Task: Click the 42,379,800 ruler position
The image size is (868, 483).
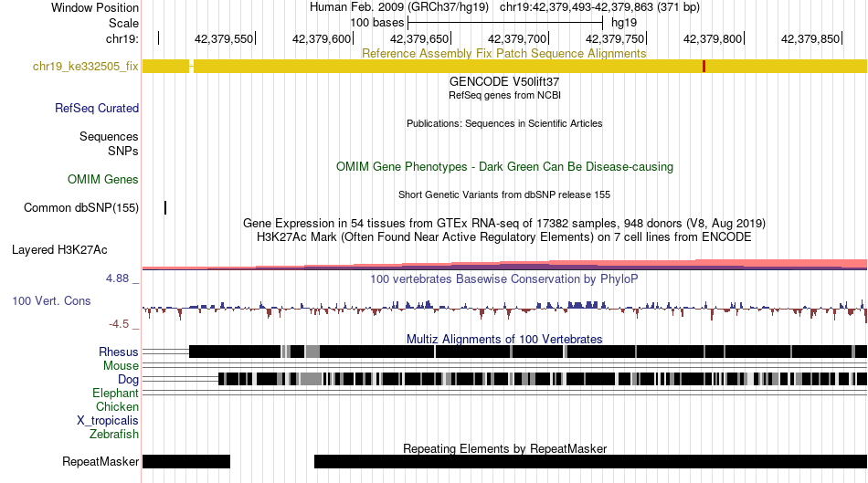Action: (713, 38)
